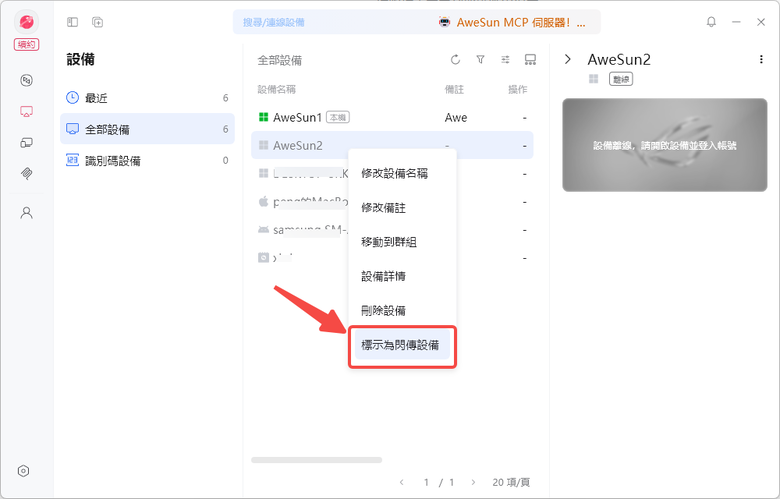Select the samsung Android device row icon

264,229
